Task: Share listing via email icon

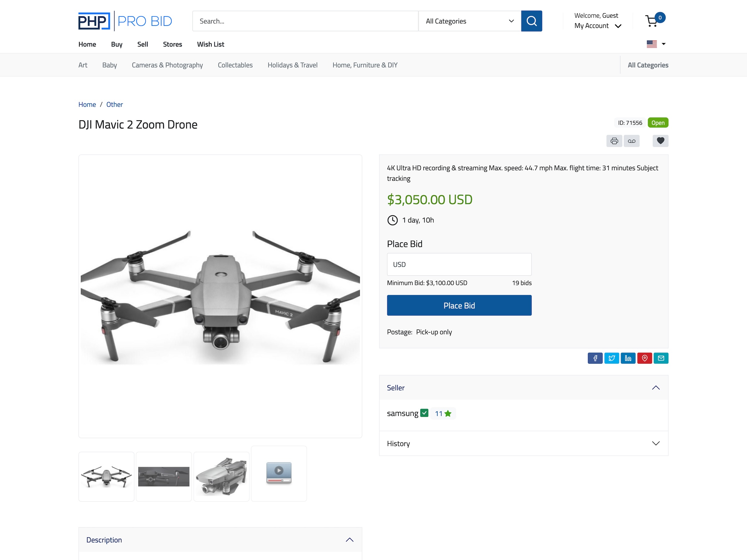Action: click(x=661, y=358)
